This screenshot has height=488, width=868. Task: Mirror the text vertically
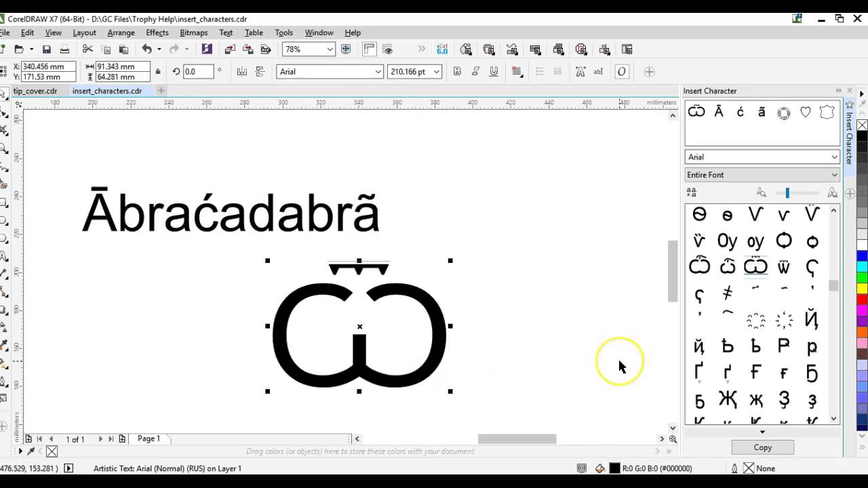[x=260, y=72]
